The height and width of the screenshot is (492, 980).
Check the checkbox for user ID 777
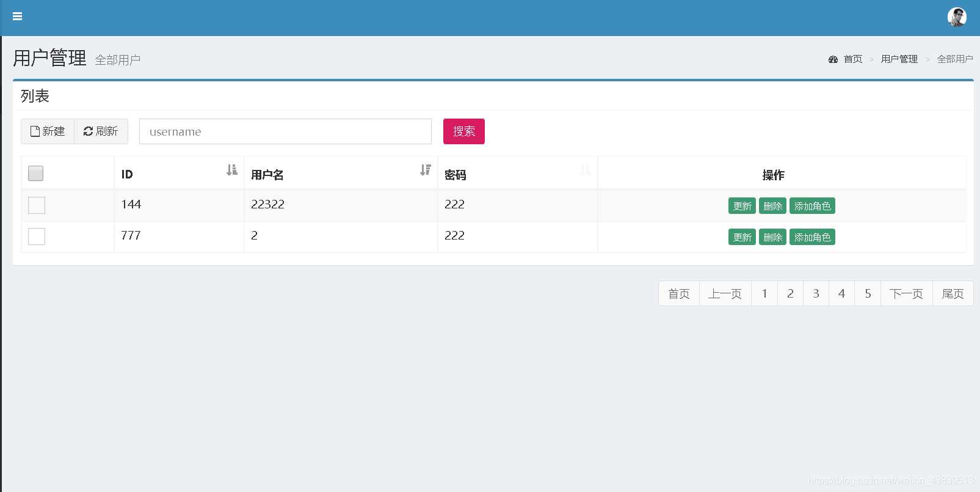click(x=37, y=237)
